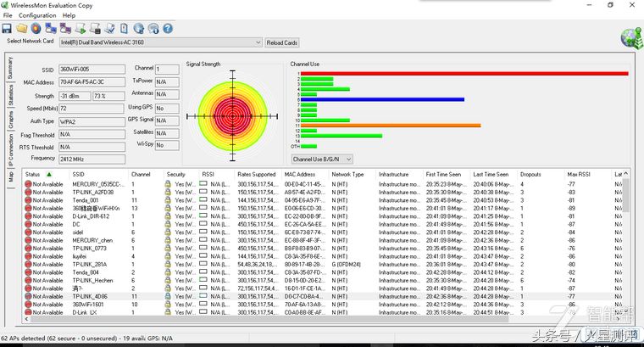Sort list by Status column header

click(34, 174)
